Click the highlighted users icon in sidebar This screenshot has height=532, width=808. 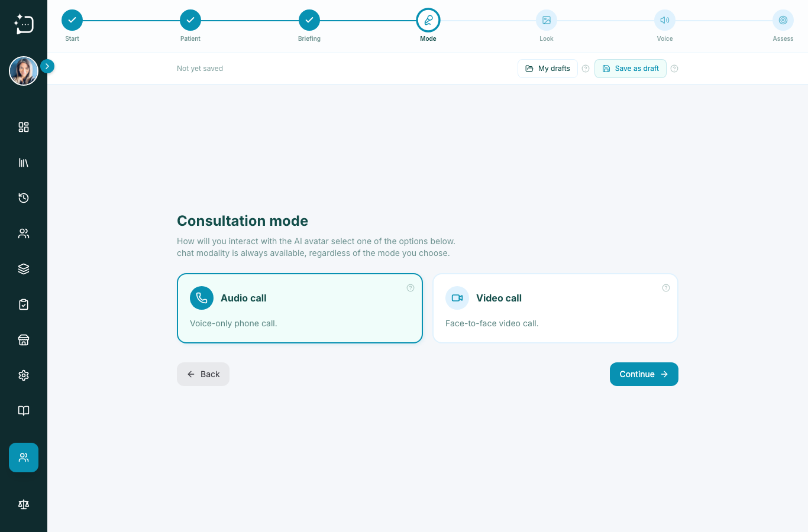click(24, 458)
